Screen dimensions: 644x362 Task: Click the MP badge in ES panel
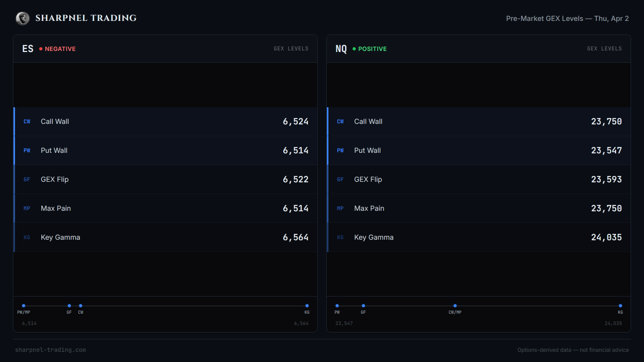pyautogui.click(x=27, y=209)
